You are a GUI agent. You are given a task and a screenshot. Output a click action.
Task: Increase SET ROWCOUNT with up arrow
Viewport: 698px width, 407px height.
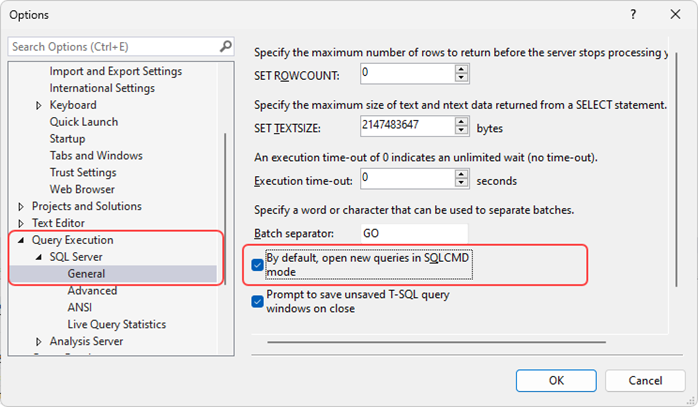click(461, 69)
